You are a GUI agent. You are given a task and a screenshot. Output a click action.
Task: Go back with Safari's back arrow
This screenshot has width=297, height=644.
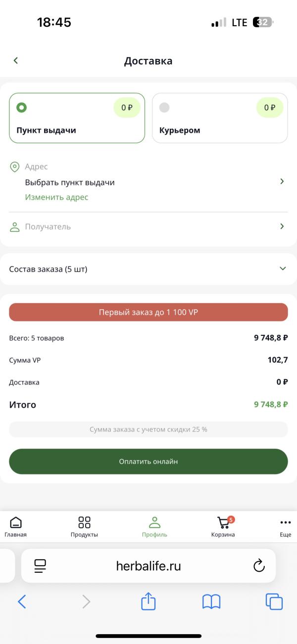point(22,601)
